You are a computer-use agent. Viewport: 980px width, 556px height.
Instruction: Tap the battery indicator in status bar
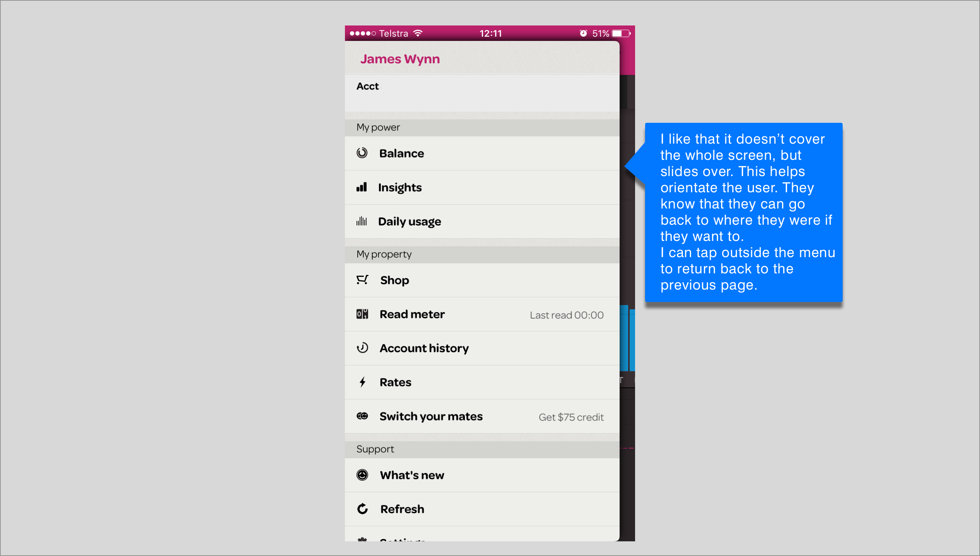coord(621,34)
